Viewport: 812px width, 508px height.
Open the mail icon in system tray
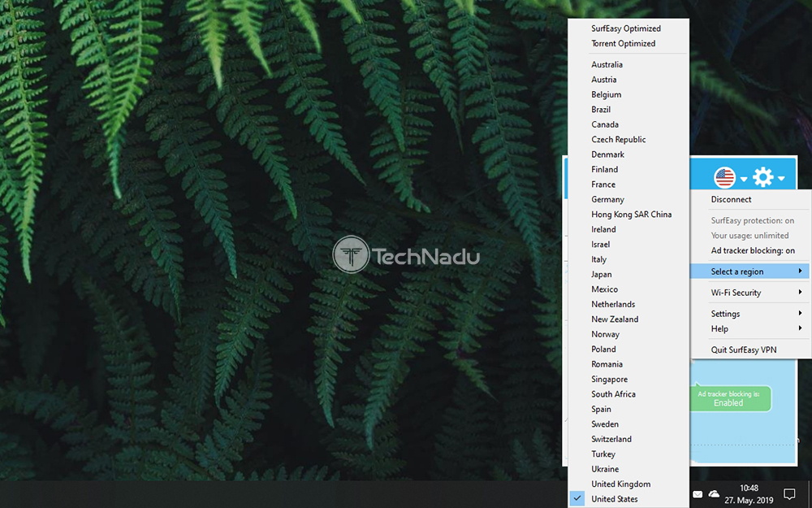pyautogui.click(x=698, y=494)
